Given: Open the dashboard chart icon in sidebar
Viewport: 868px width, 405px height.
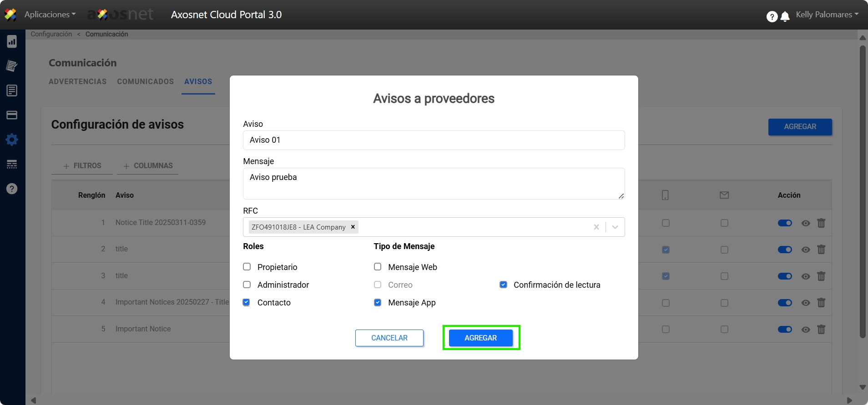Looking at the screenshot, I should 12,42.
